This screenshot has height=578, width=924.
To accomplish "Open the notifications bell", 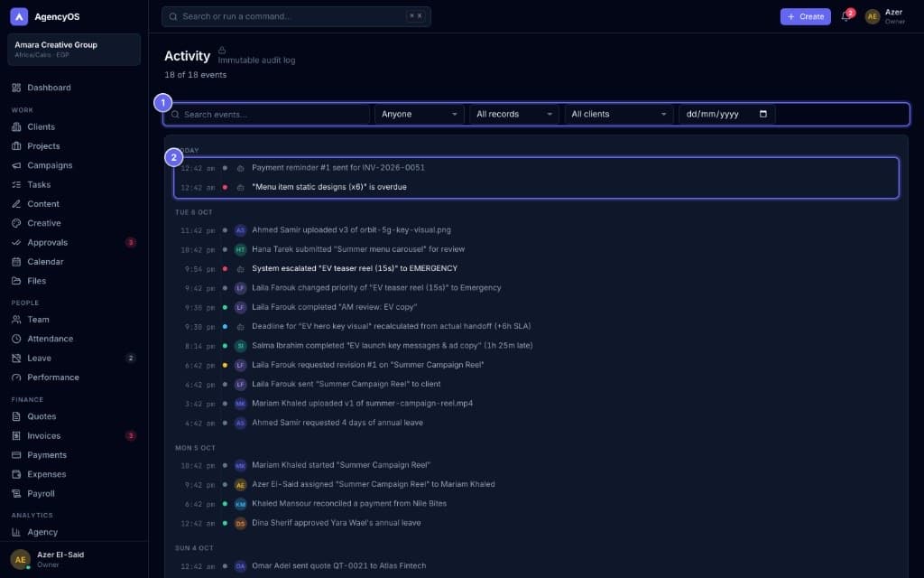I will (x=845, y=16).
